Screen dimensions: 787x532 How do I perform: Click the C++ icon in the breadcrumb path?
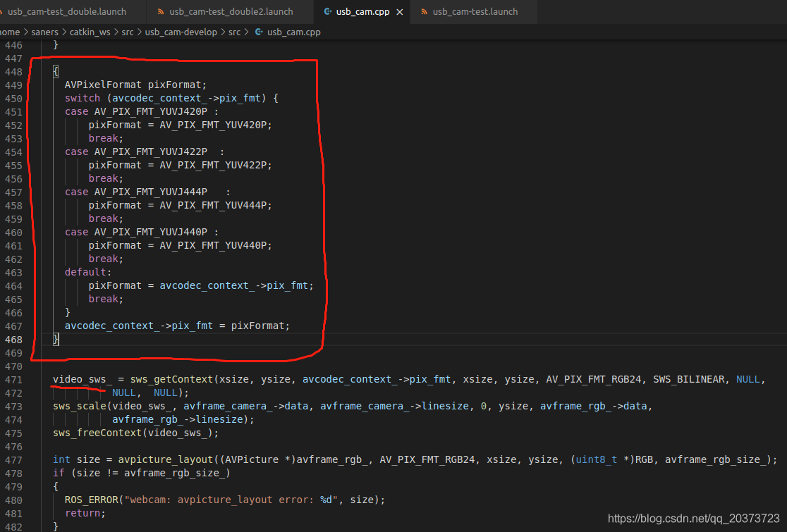pyautogui.click(x=259, y=32)
